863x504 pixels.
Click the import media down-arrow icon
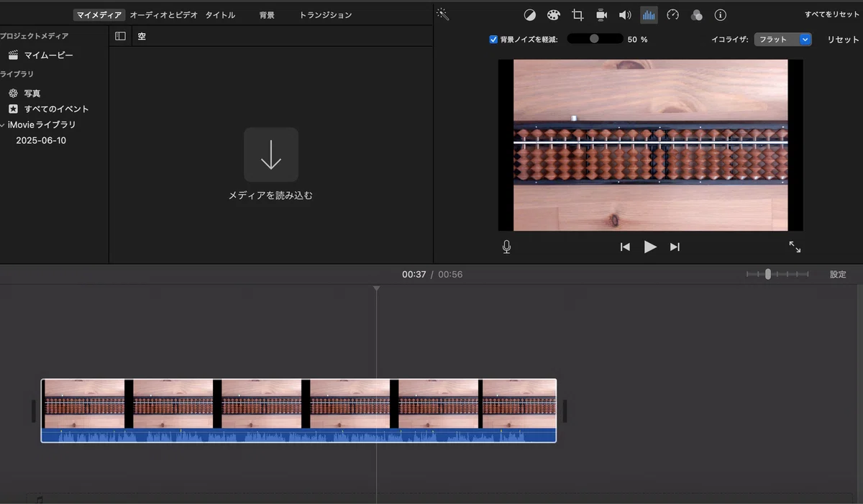click(x=270, y=154)
